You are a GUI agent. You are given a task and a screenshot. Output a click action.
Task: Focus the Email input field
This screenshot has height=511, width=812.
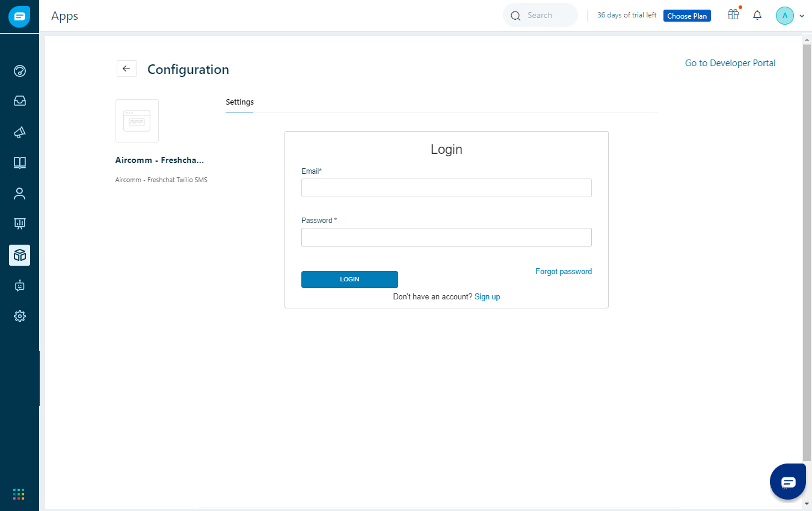(x=446, y=188)
